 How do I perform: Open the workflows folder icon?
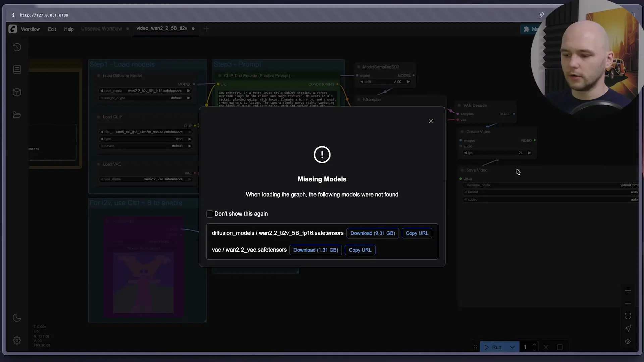coord(17,115)
